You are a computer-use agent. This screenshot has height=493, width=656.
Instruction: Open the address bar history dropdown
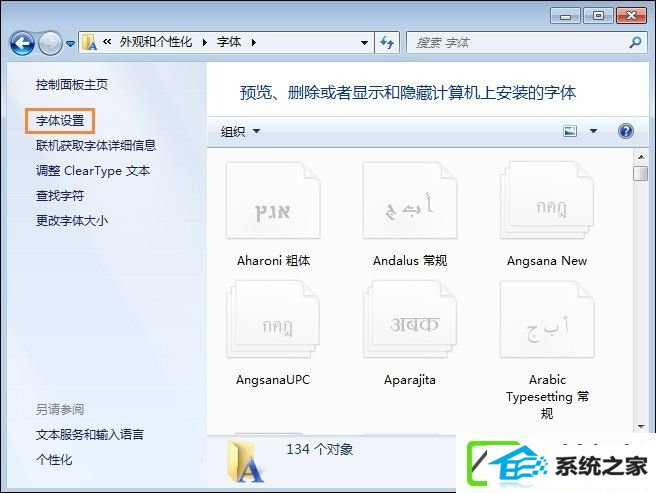click(x=364, y=42)
